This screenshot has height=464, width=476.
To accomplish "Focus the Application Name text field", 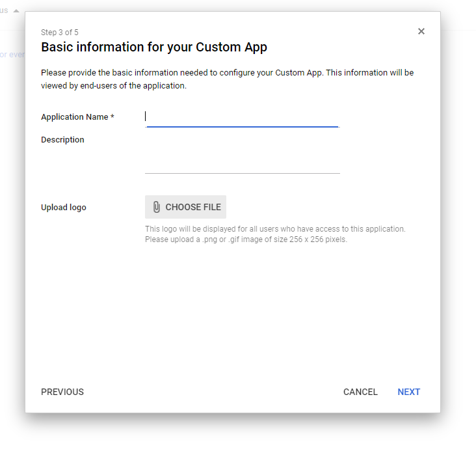I will click(x=242, y=118).
